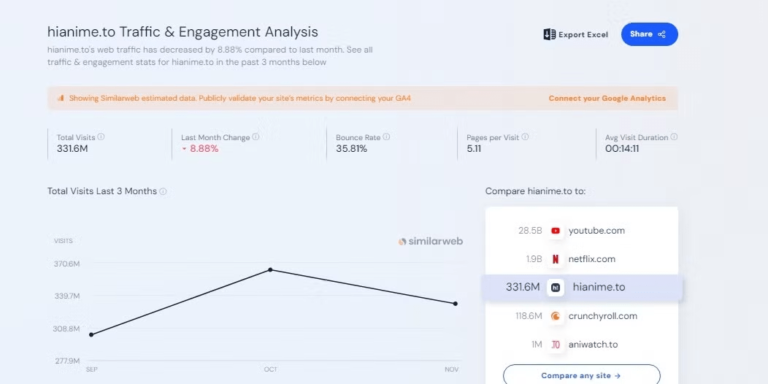Open the Connect your Google Analytics link
Image resolution: width=768 pixels, height=384 pixels.
[x=607, y=98]
